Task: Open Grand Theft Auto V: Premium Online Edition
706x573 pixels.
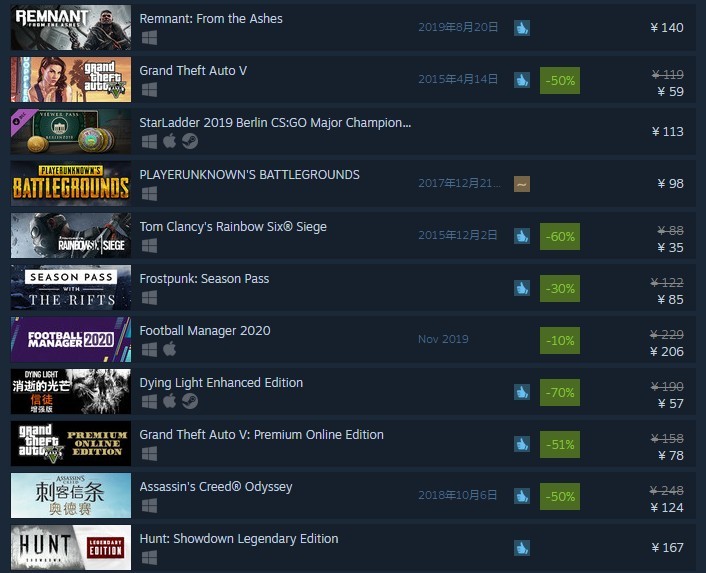Action: [x=262, y=435]
